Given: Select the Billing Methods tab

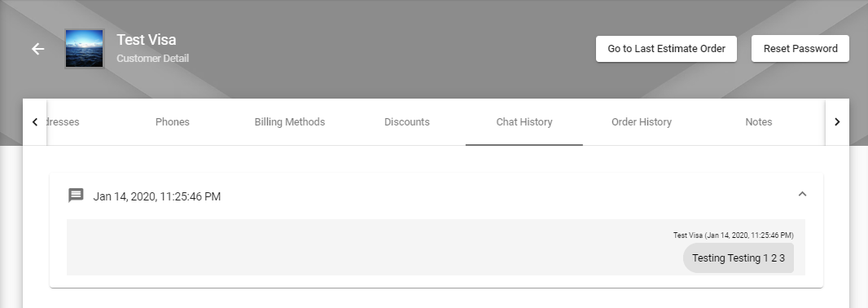Looking at the screenshot, I should coord(290,122).
